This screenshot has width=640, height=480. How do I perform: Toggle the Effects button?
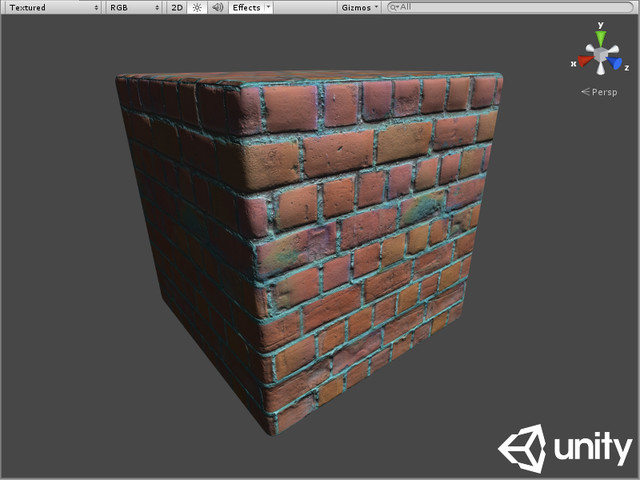(x=247, y=7)
